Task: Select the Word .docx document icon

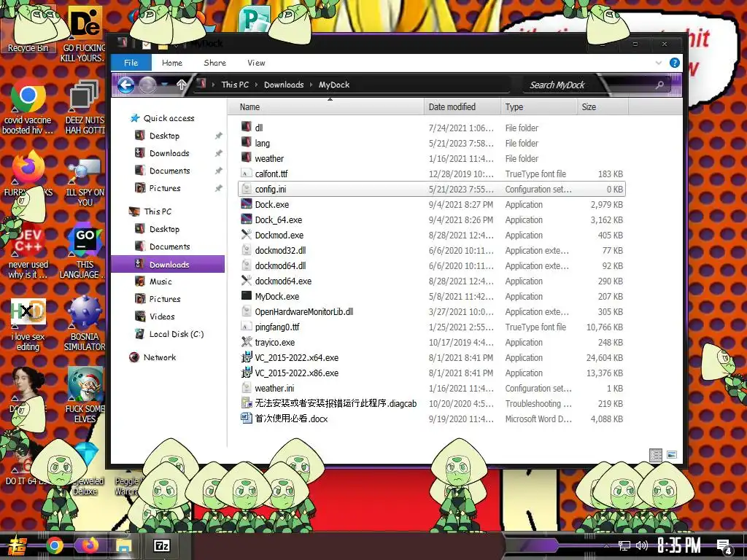Action: pos(247,418)
